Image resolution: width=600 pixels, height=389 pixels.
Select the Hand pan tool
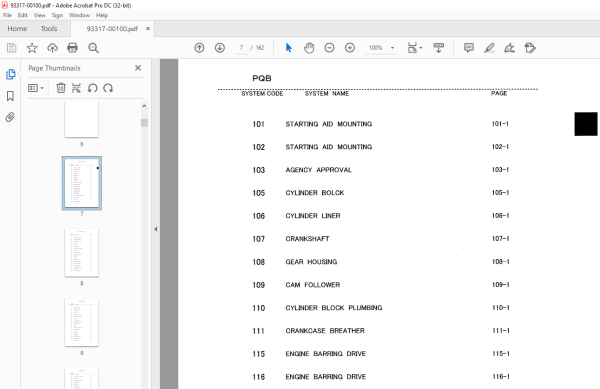pos(309,48)
